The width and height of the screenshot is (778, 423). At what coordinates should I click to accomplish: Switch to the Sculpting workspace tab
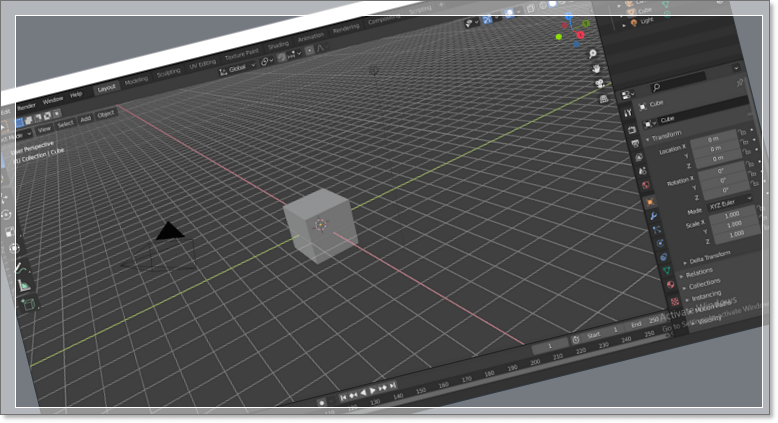point(169,73)
